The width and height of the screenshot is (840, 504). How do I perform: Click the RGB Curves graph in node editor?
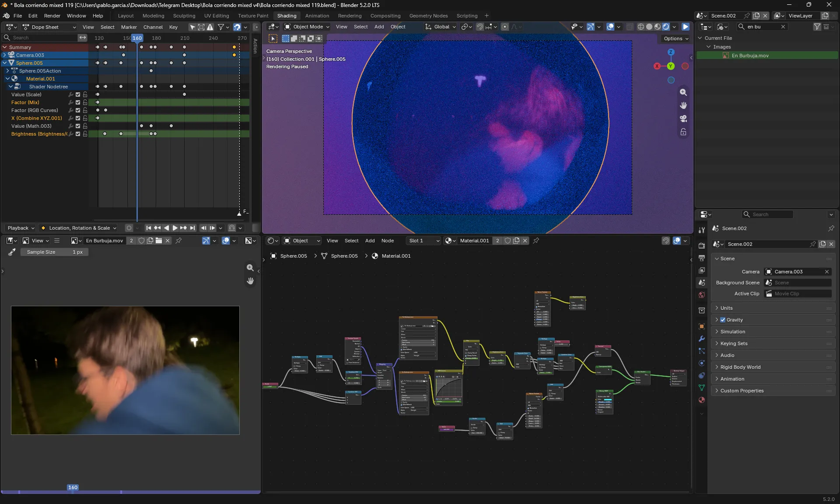449,387
